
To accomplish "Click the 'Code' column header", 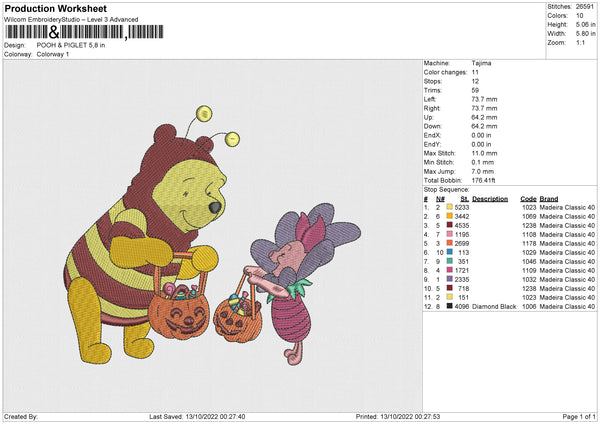I will (x=528, y=199).
